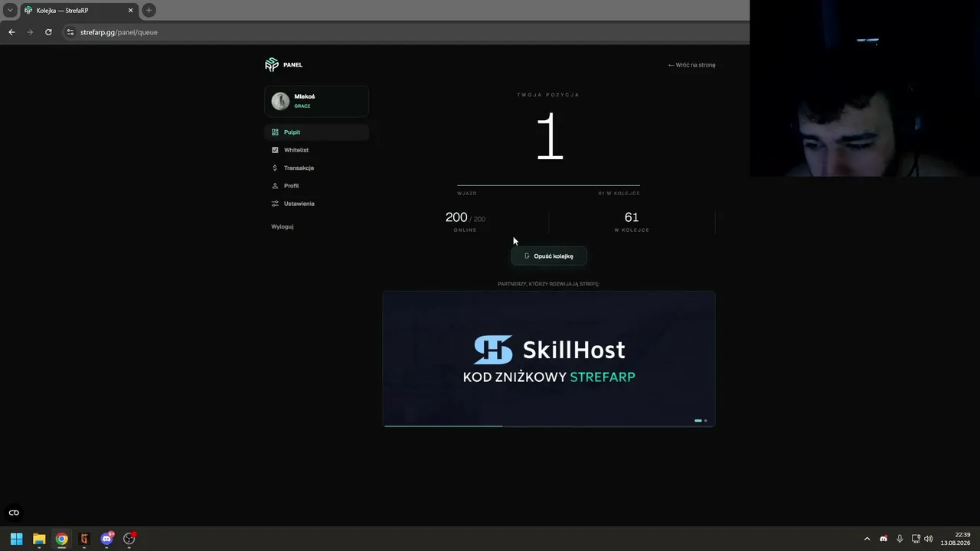Select the first banner slide indicator
The height and width of the screenshot is (551, 980).
click(x=698, y=420)
